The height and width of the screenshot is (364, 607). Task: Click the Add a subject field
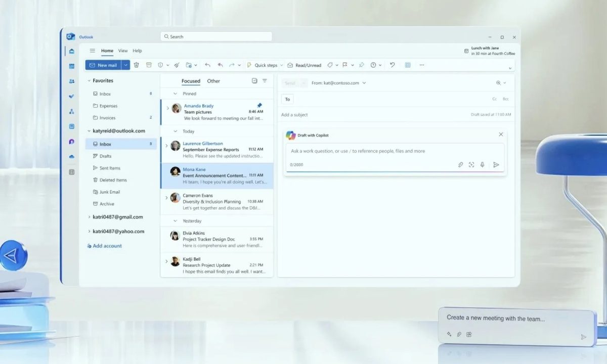point(354,115)
